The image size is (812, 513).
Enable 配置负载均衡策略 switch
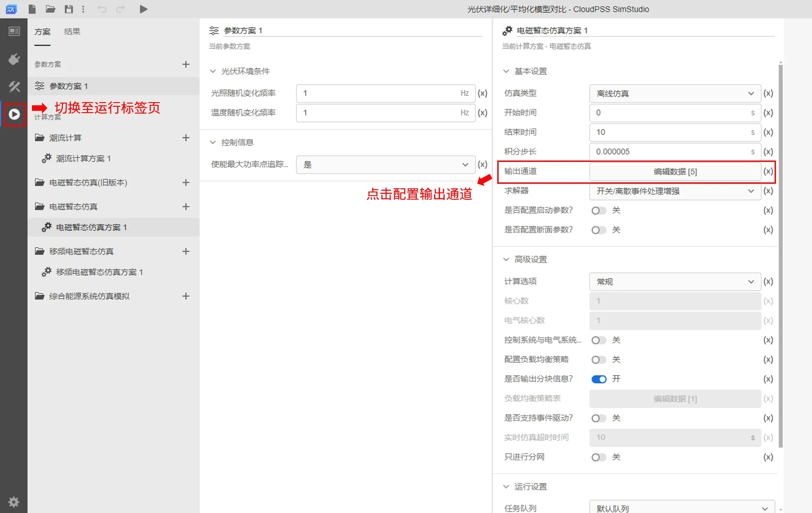coord(599,360)
